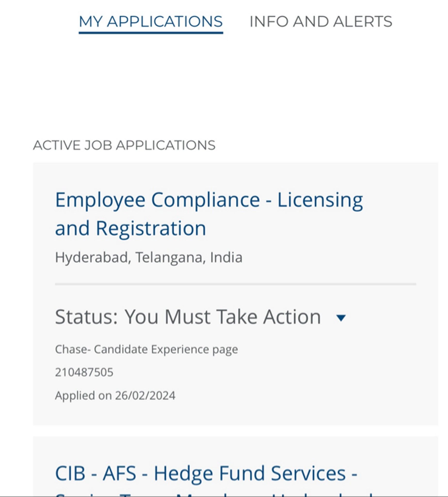Click the Chase- Candidate Experience page text
This screenshot has width=448, height=497.
tap(147, 349)
